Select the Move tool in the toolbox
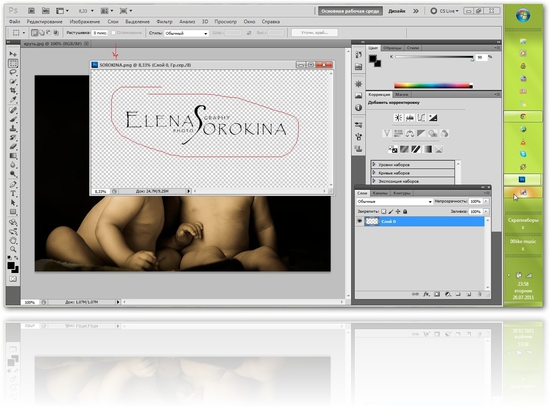Image resolution: width=550 pixels, height=408 pixels. [13, 54]
